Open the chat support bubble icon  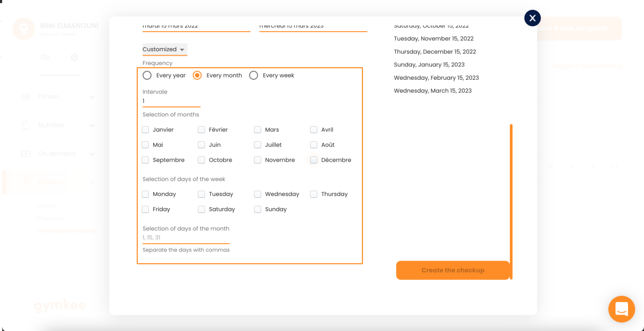pos(621,309)
